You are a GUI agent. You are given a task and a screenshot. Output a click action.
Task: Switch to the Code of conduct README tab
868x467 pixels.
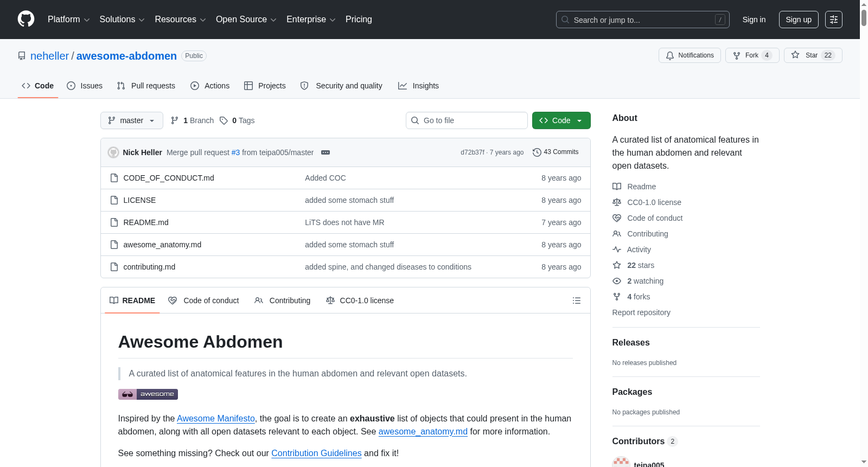[x=203, y=300]
